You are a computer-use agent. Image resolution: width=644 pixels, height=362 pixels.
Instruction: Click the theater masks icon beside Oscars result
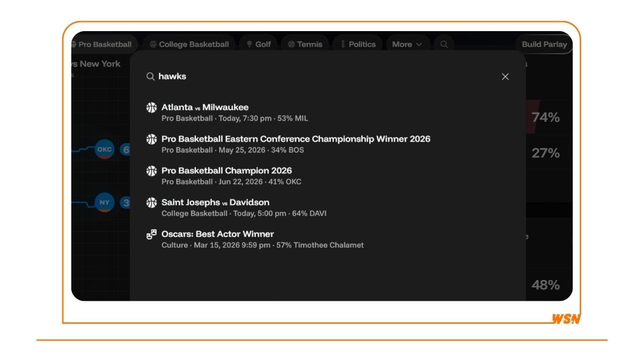click(152, 234)
